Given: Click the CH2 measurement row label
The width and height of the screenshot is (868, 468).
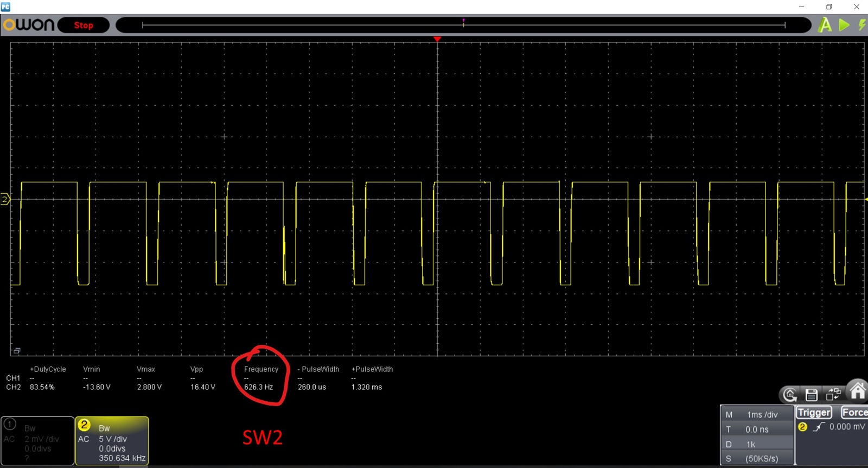Looking at the screenshot, I should (x=14, y=387).
